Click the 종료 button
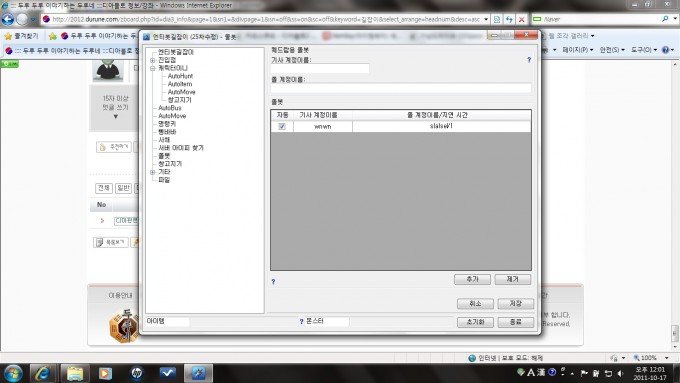This screenshot has width=680, height=383. coord(516,322)
